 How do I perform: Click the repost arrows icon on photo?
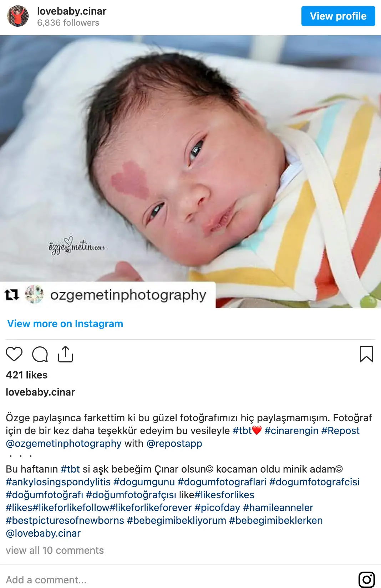click(11, 295)
